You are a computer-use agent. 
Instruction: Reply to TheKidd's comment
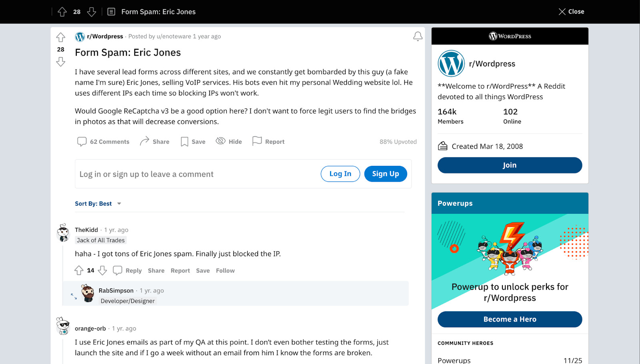[x=127, y=271]
